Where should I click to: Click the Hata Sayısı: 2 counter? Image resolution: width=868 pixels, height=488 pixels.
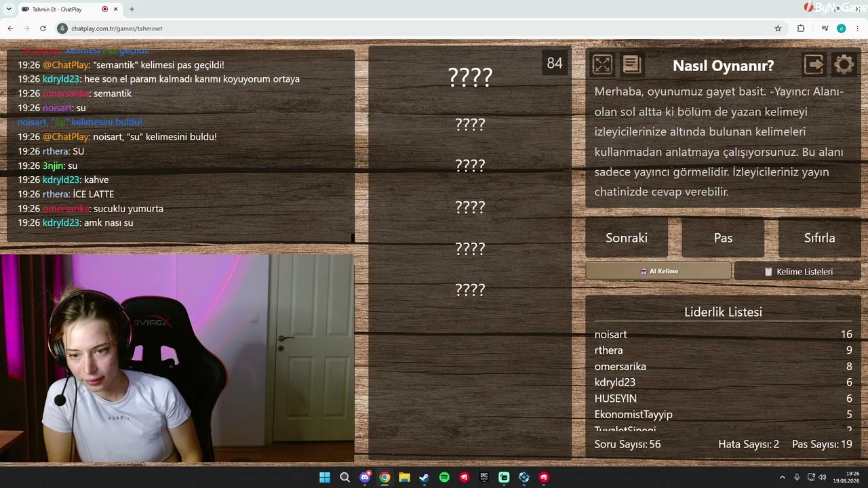[x=749, y=445]
